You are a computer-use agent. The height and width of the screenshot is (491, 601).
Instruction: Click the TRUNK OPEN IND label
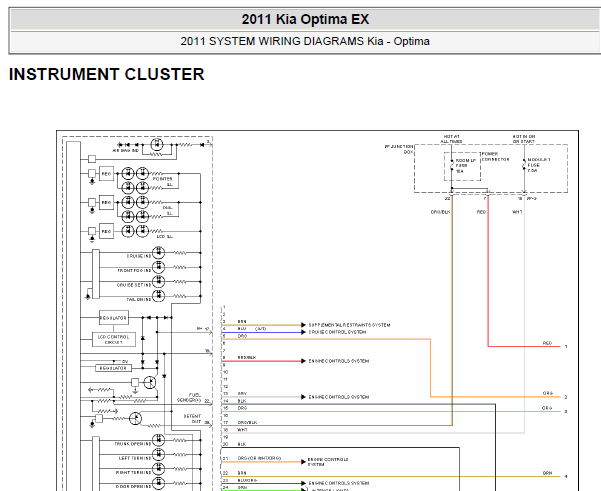coord(132,444)
